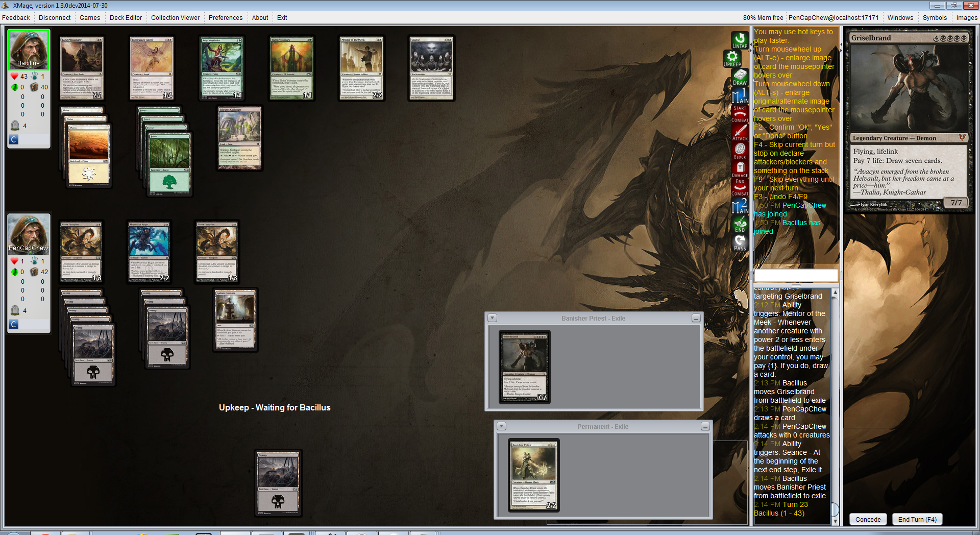Click the Upkeep phase gear icon

point(732,59)
